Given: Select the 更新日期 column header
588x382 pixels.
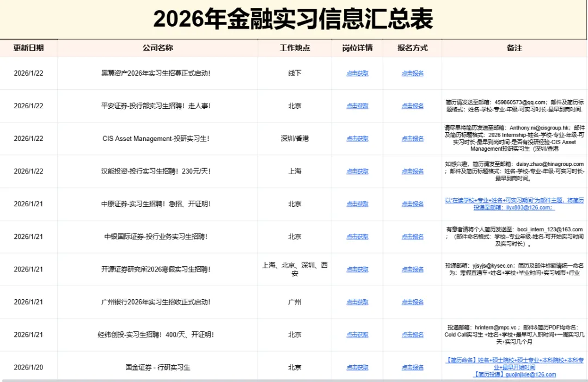Looking at the screenshot, I should pyautogui.click(x=28, y=48).
